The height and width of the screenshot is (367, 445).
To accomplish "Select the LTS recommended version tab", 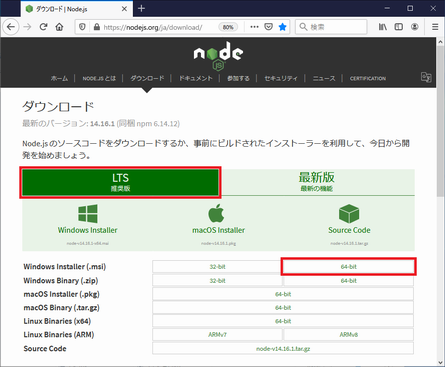I will 120,183.
